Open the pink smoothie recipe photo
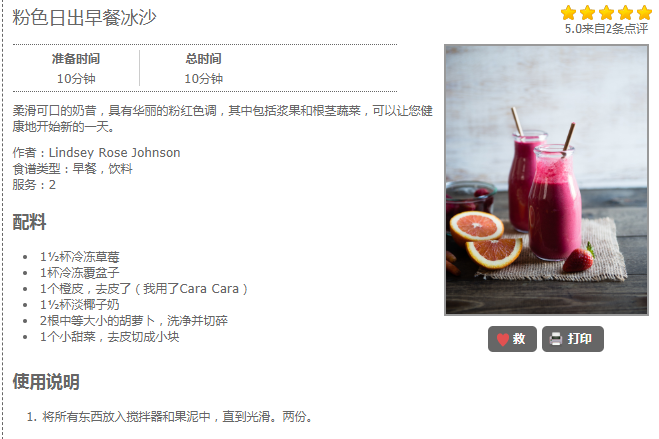The width and height of the screenshot is (659, 439). [x=546, y=180]
